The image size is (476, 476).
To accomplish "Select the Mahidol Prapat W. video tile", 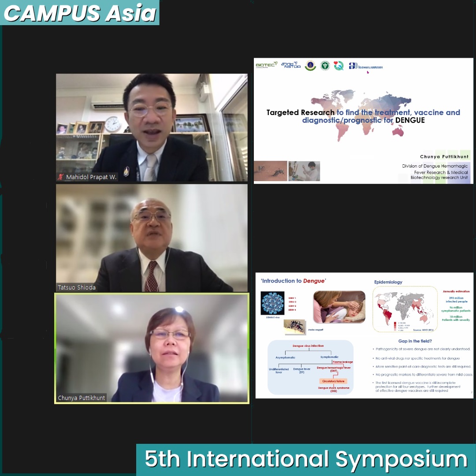I will pos(152,127).
